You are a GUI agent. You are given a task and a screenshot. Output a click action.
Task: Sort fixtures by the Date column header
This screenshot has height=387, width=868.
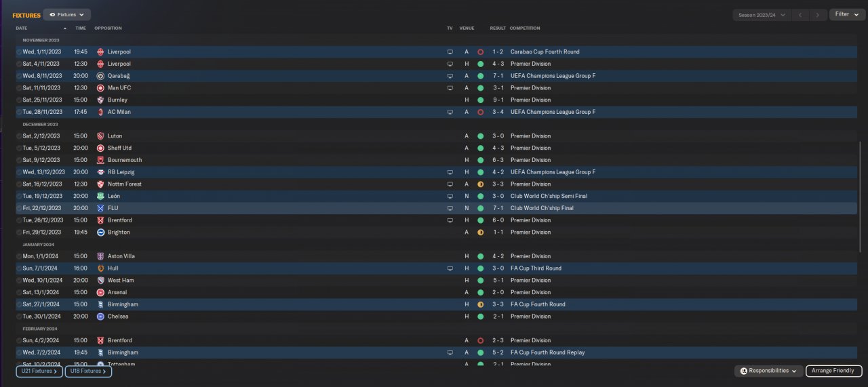click(x=22, y=28)
